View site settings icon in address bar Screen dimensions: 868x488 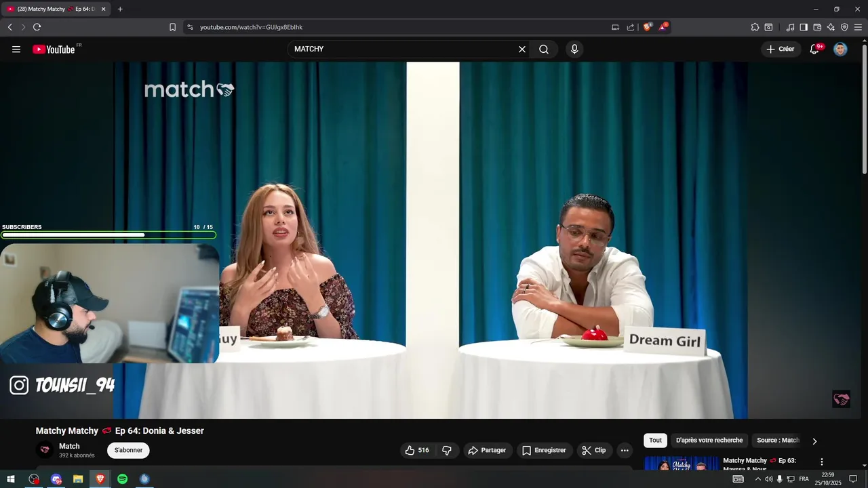pyautogui.click(x=190, y=27)
